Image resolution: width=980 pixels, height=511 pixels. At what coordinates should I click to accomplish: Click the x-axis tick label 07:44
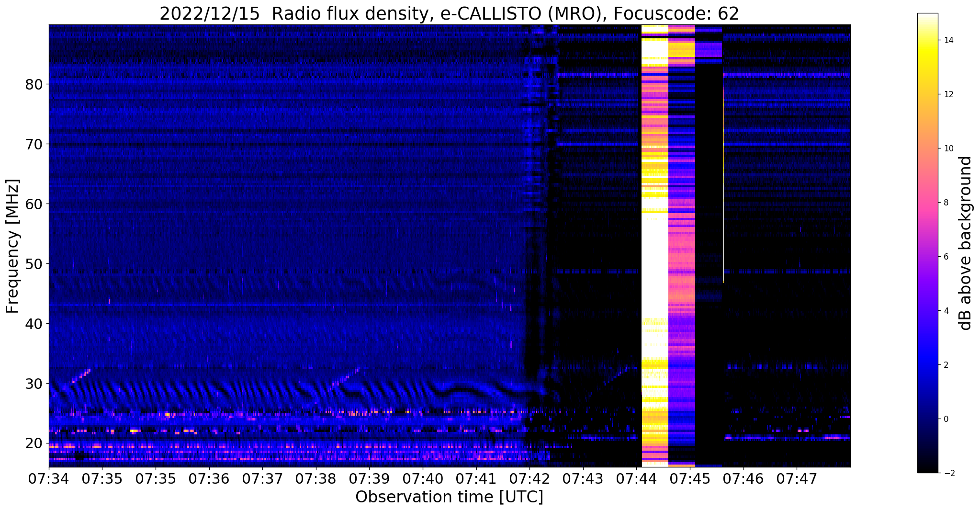(636, 478)
